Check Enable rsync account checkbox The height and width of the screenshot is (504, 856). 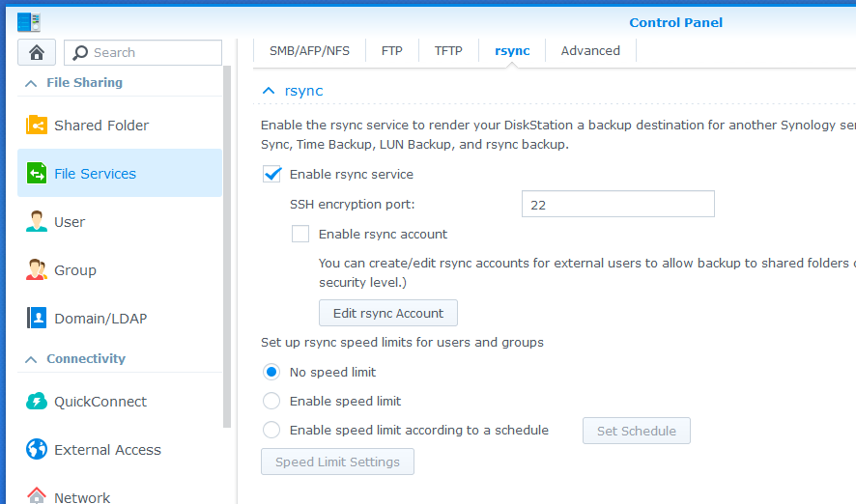pos(300,234)
